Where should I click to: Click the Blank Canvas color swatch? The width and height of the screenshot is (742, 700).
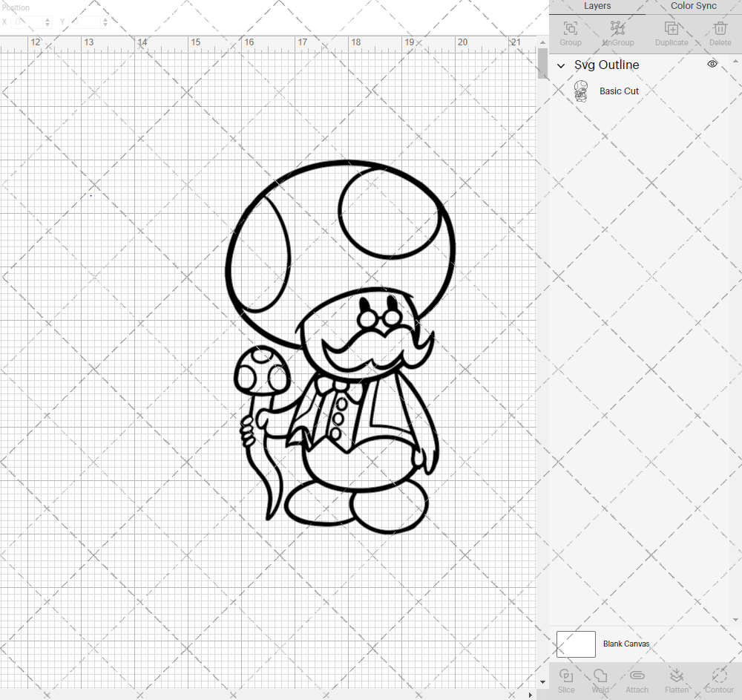576,644
